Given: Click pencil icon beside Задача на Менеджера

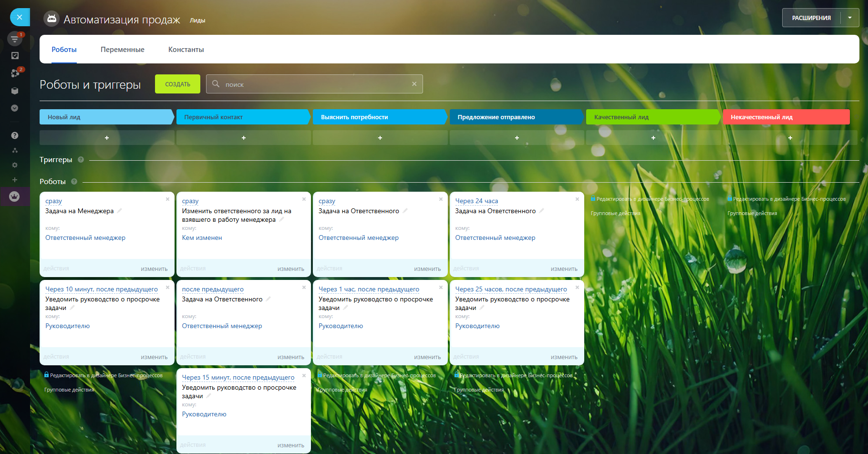Looking at the screenshot, I should (120, 211).
